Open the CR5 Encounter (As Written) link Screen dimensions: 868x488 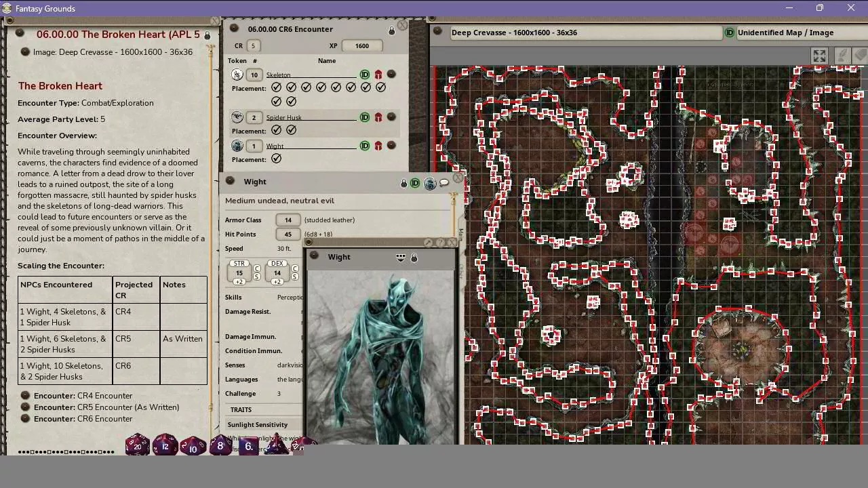click(25, 407)
